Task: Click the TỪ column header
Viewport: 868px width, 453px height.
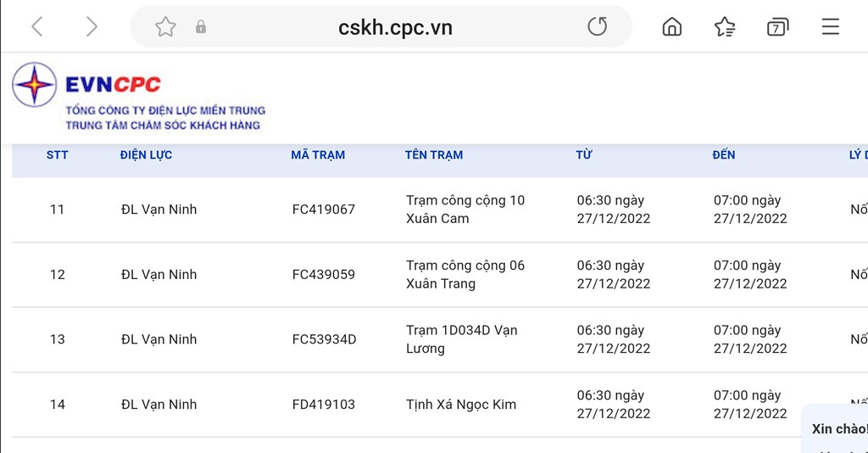Action: click(x=584, y=155)
